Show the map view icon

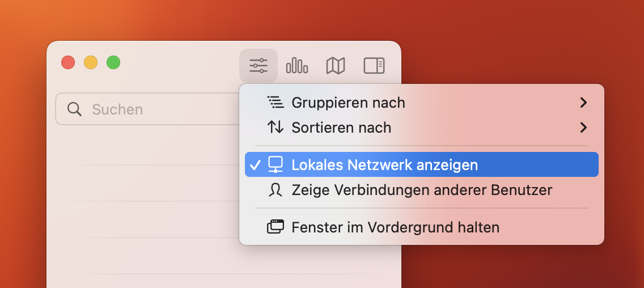336,66
